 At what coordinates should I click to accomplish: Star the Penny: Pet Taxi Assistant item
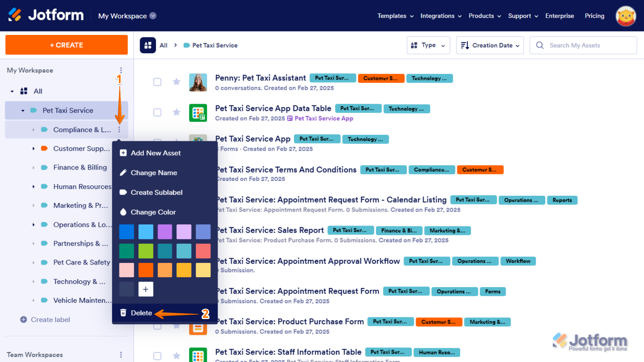(177, 82)
